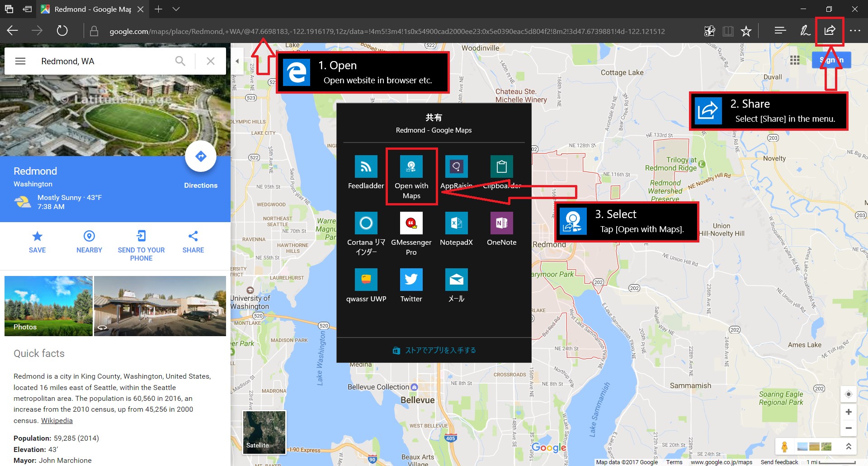The width and height of the screenshot is (868, 466).
Task: Click the Edge Share toolbar icon
Action: pyautogui.click(x=830, y=30)
